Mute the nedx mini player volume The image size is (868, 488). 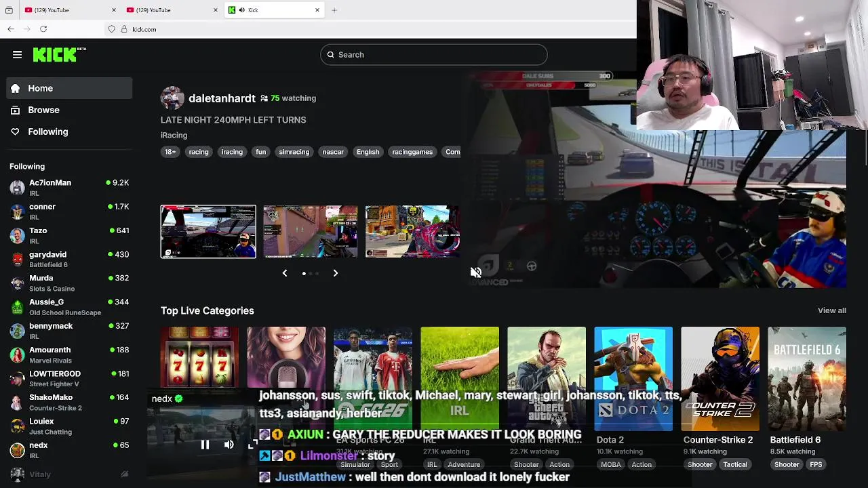229,445
